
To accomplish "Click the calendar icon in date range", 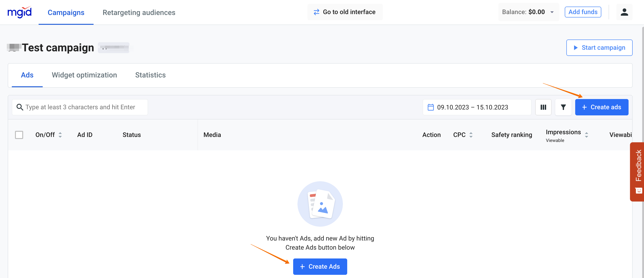I will [431, 107].
